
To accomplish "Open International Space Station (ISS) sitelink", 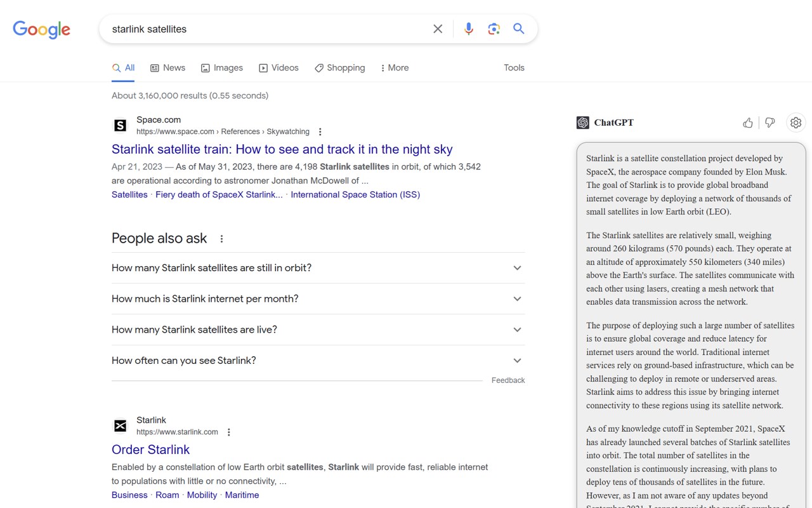I will (355, 195).
